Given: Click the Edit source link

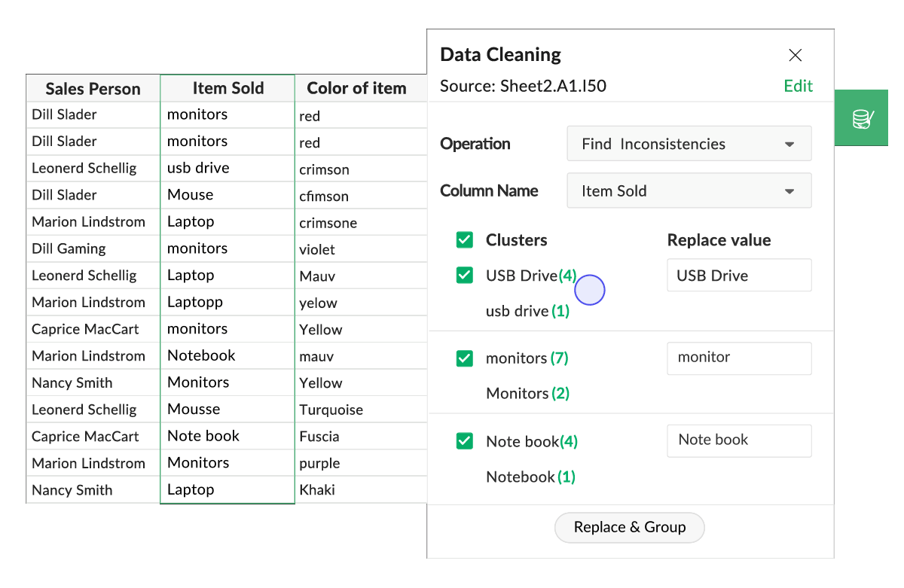Looking at the screenshot, I should click(798, 86).
